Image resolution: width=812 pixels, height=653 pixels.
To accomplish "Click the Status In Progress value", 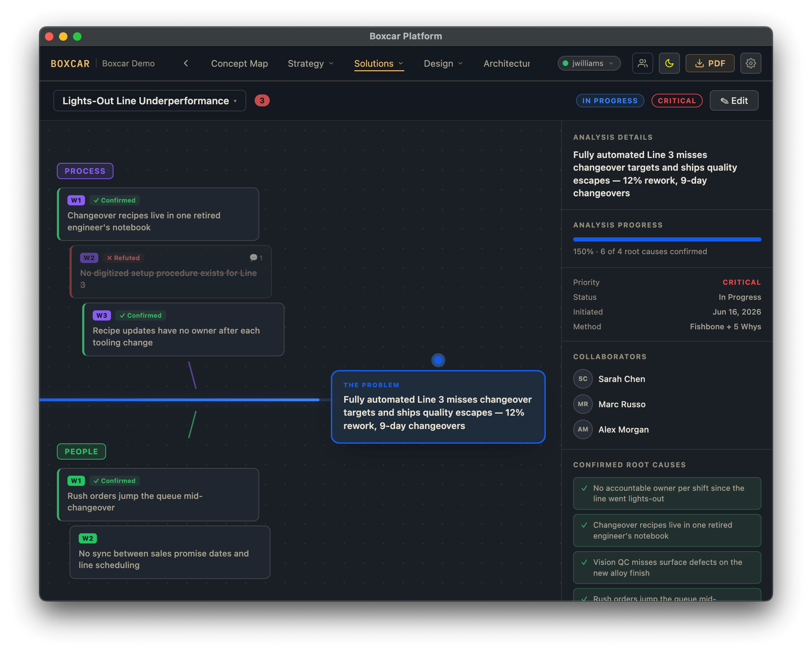I will (x=740, y=297).
